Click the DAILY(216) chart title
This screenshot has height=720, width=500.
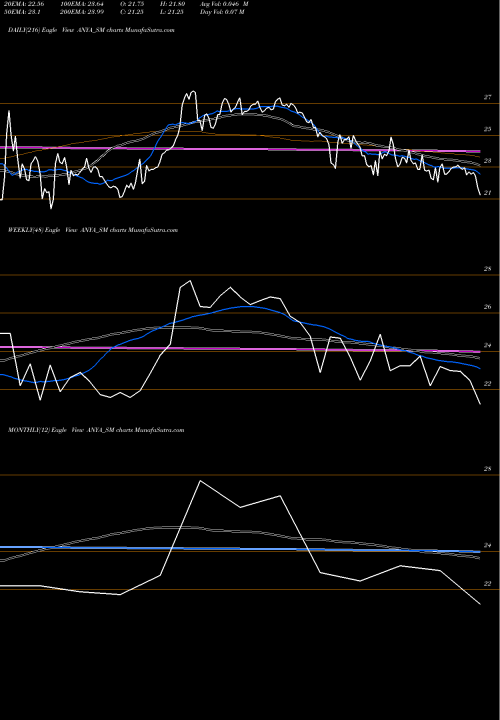pos(91,30)
